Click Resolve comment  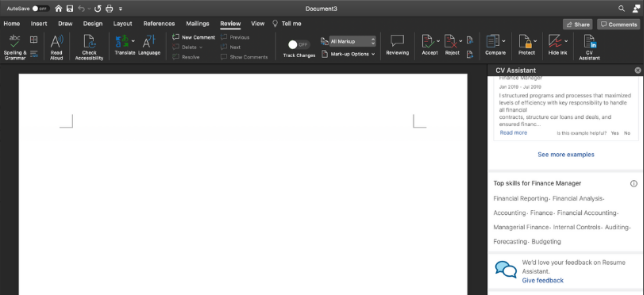tap(186, 57)
